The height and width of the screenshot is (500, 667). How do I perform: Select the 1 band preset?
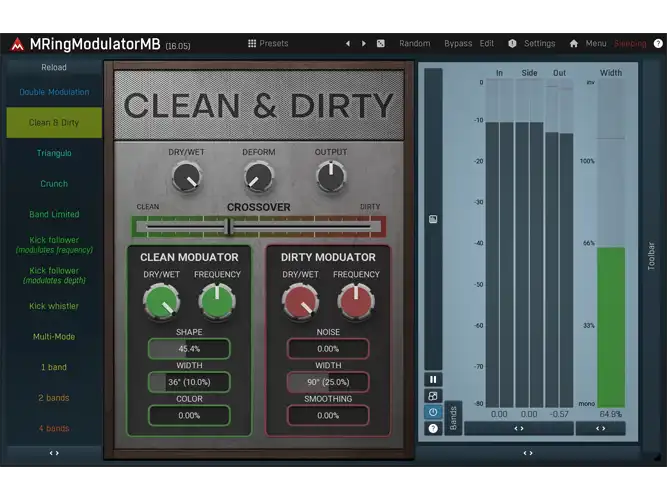(x=54, y=367)
